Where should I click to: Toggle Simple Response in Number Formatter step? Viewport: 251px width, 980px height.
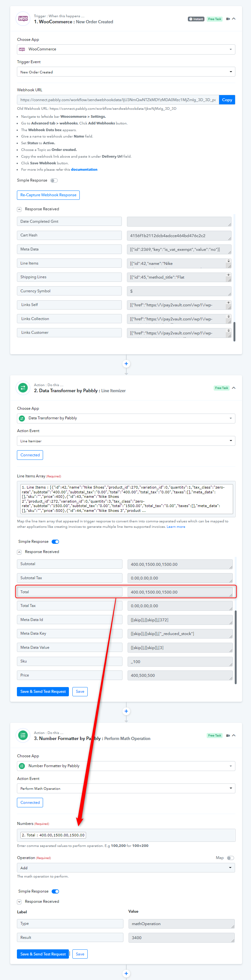[x=55, y=891]
